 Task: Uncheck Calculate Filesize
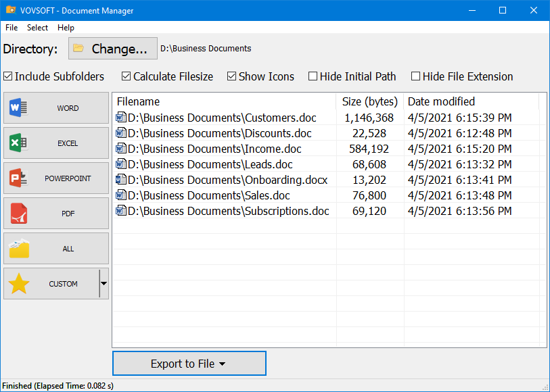click(126, 76)
